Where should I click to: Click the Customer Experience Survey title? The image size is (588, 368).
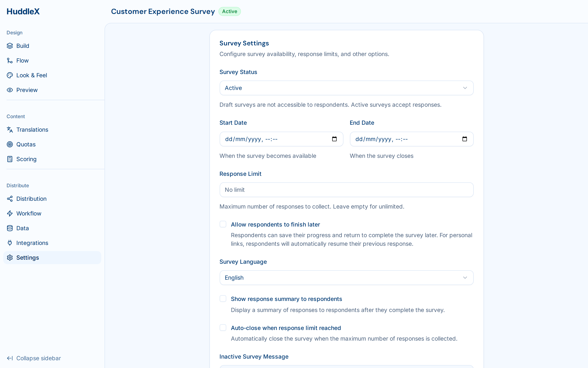tap(163, 11)
